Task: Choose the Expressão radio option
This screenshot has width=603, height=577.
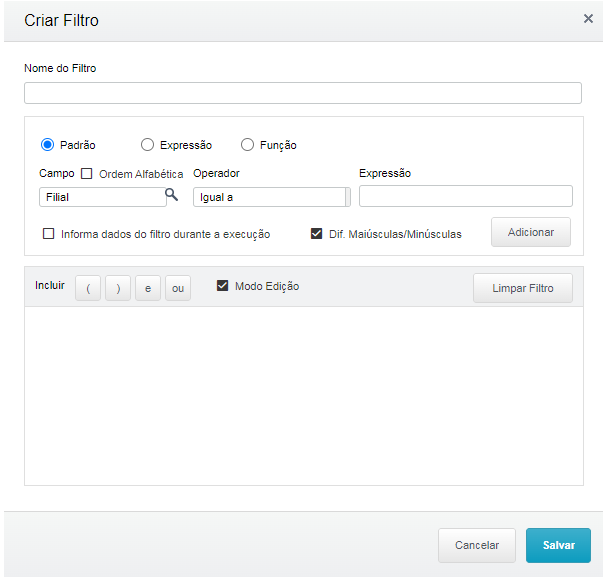Action: click(148, 145)
